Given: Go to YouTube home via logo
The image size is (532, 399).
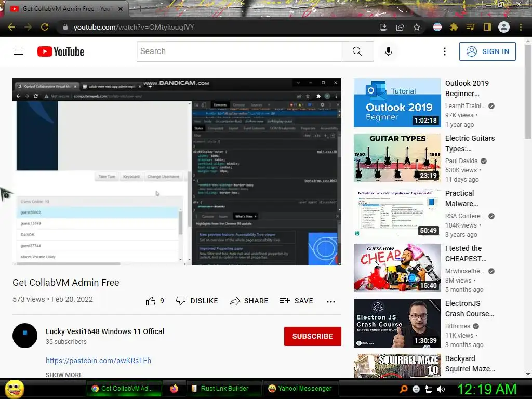Looking at the screenshot, I should tap(61, 51).
